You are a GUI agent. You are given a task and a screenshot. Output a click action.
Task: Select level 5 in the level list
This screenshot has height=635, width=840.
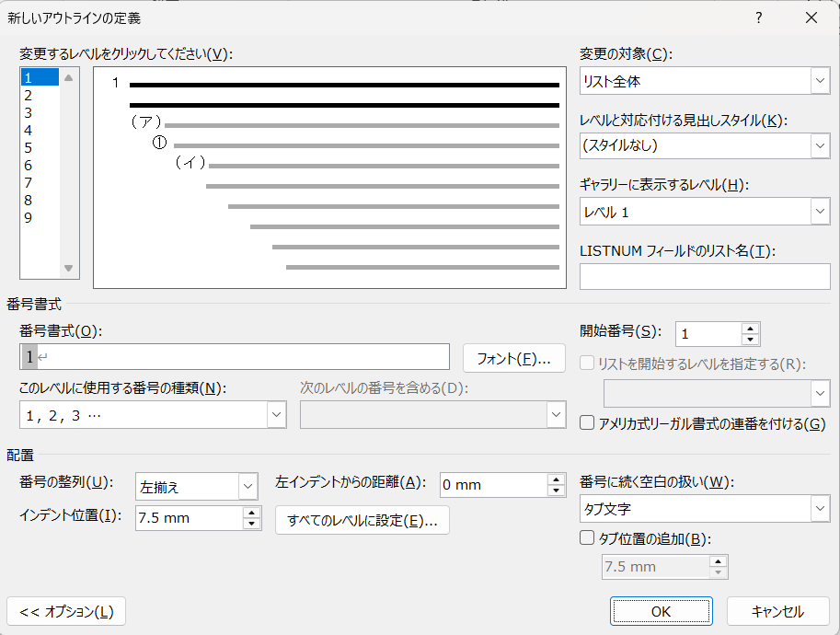coord(40,148)
